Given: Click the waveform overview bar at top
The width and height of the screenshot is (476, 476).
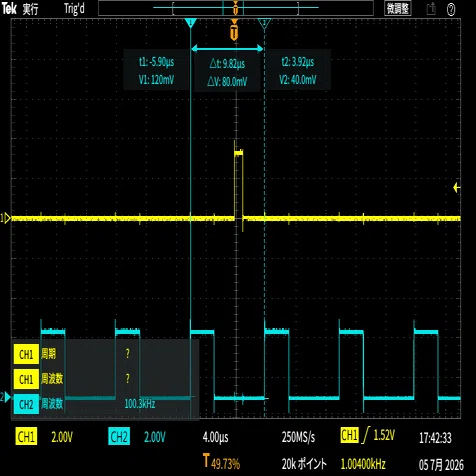Looking at the screenshot, I should click(x=236, y=8).
